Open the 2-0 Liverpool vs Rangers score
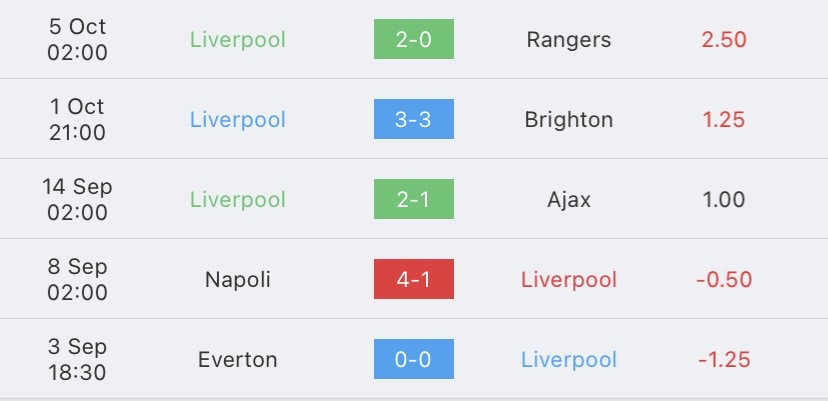Screen dimensions: 828x401 (x=413, y=39)
